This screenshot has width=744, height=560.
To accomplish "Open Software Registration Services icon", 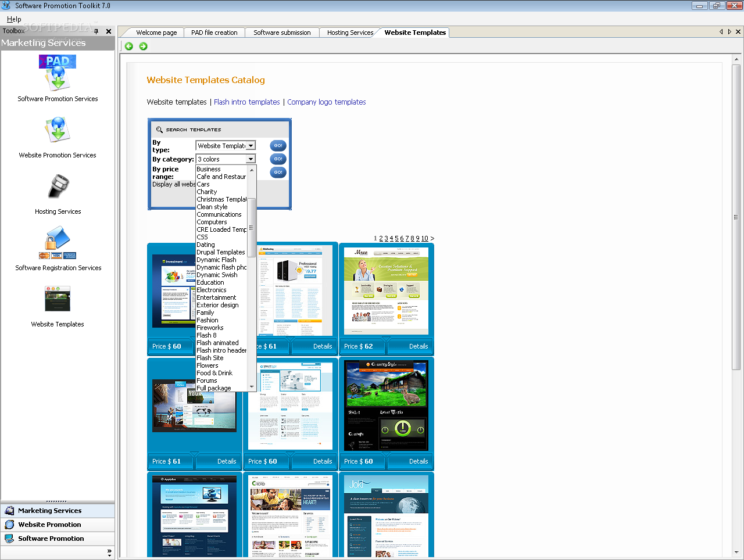I will tap(58, 243).
